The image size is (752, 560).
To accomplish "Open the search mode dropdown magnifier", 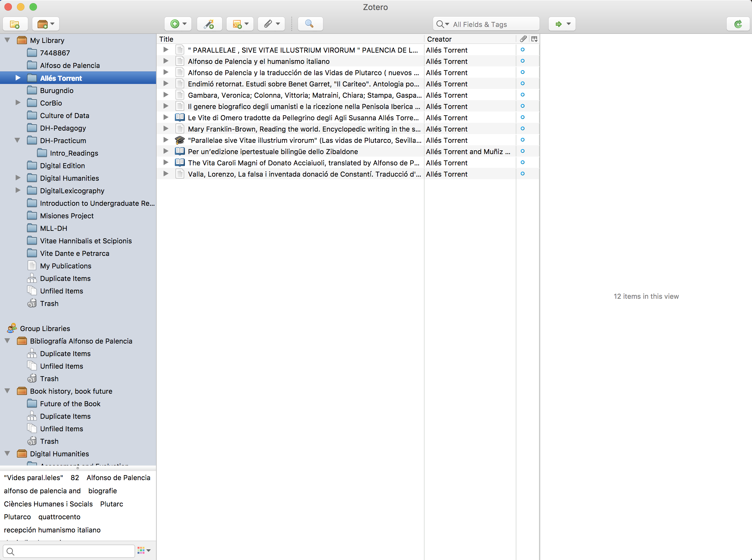I will [442, 24].
